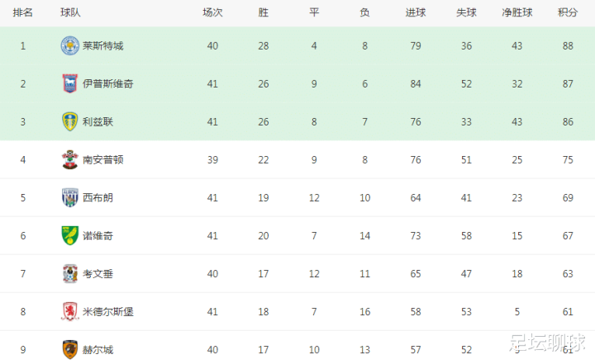Click 利兹联 points value 86
The image size is (595, 364).
click(568, 121)
